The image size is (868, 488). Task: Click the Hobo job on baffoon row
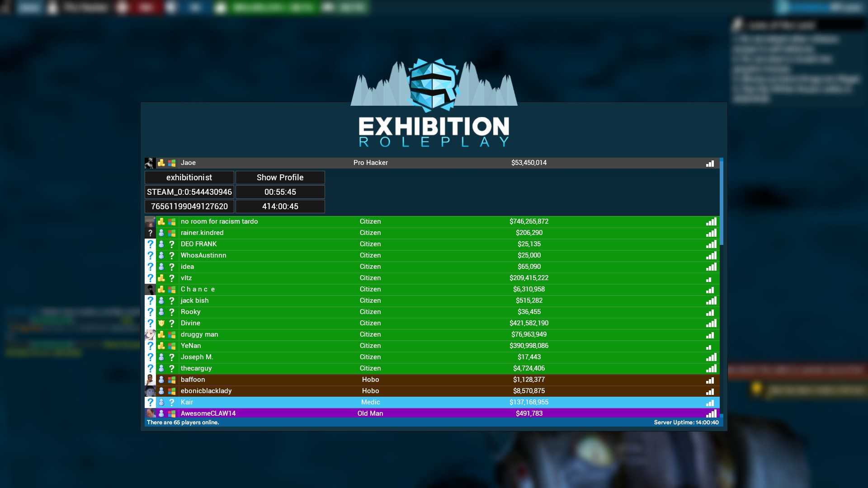point(371,380)
